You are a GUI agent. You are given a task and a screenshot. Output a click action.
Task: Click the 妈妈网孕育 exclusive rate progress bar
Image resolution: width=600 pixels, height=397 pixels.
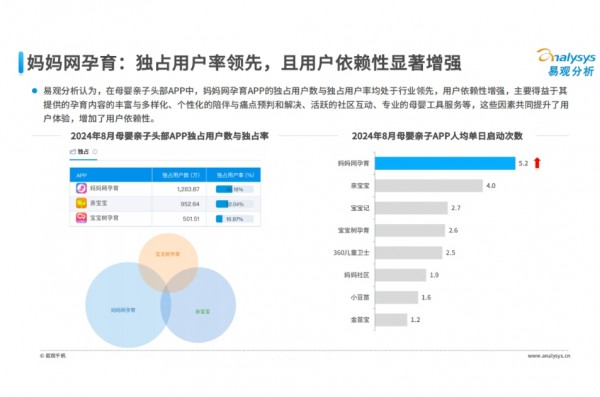coord(235,189)
